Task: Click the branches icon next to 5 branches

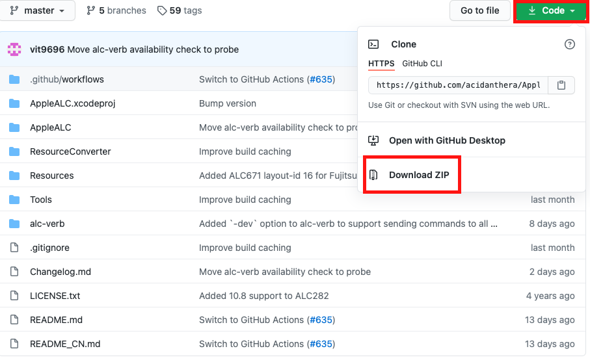Action: [x=90, y=10]
